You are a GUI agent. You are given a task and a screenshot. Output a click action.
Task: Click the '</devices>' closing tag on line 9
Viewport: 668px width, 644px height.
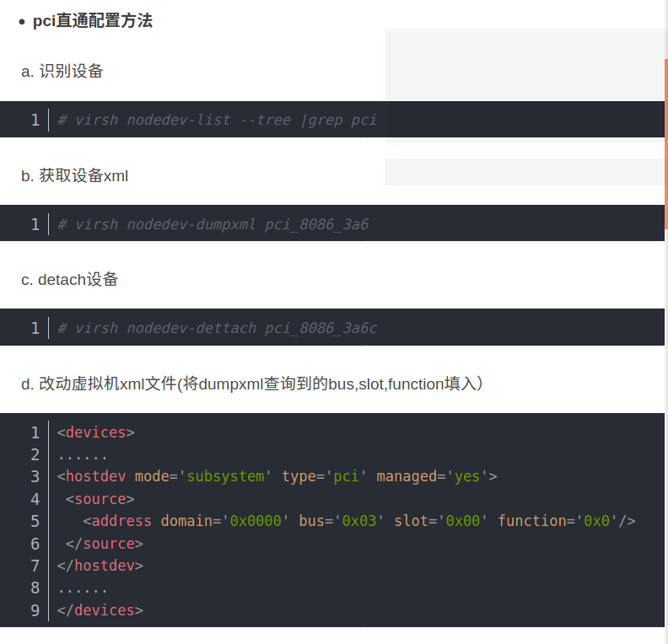tap(100, 610)
